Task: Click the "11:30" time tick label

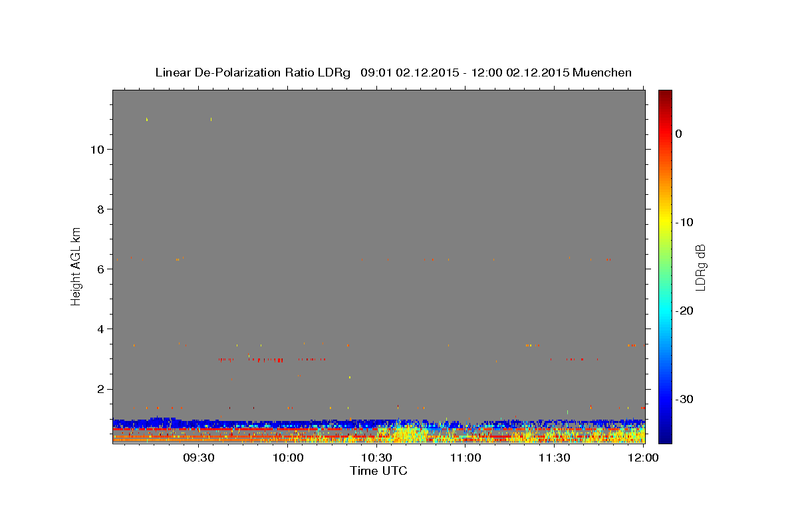Action: [x=554, y=458]
